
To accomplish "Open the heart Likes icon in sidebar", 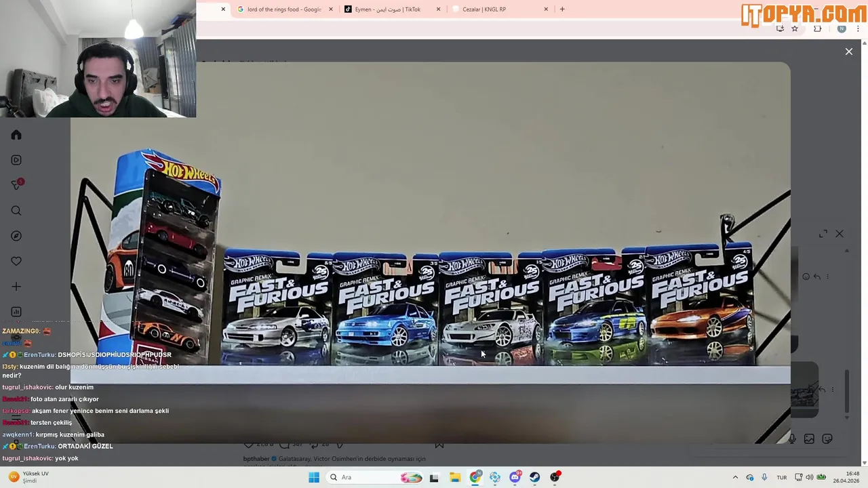I will (16, 261).
